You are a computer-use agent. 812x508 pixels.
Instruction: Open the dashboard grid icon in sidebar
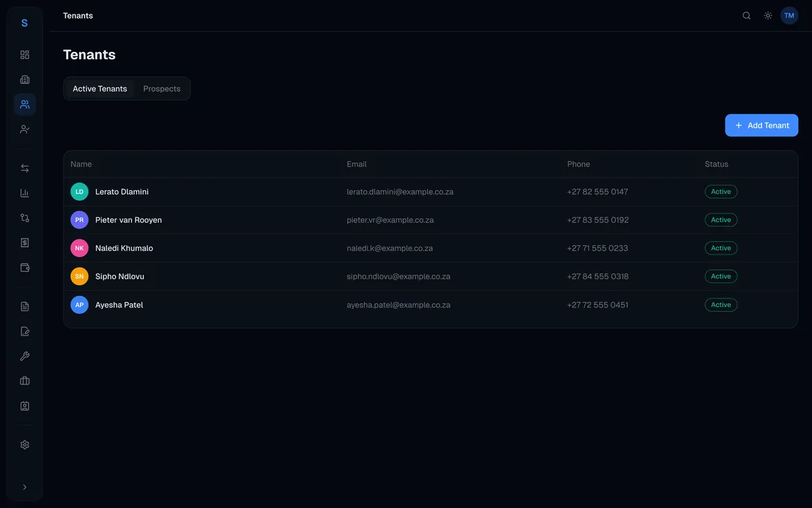[x=24, y=55]
